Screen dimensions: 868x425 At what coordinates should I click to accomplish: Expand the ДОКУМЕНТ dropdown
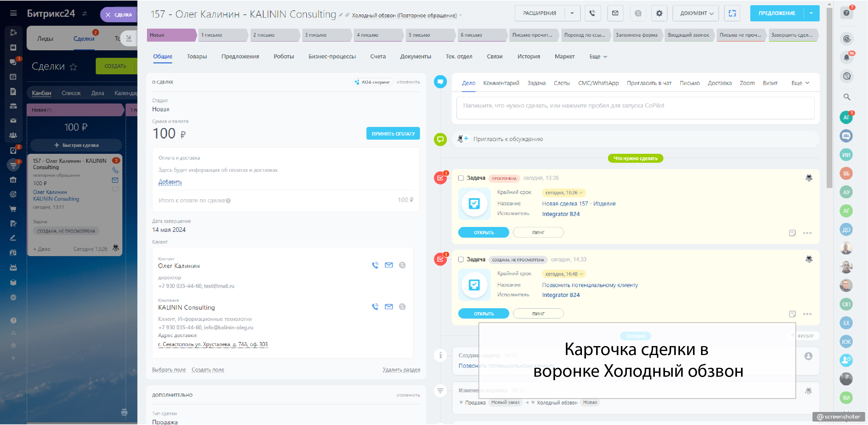coord(696,14)
